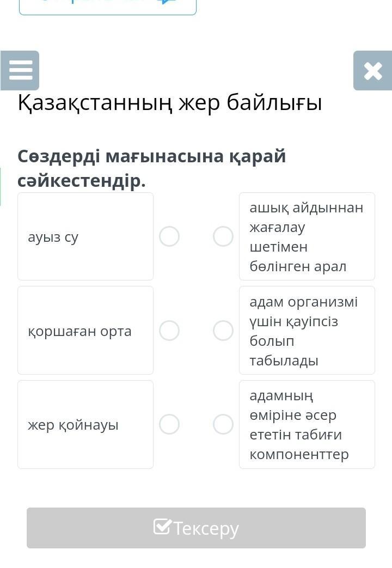The width and height of the screenshot is (392, 568).
Task: Select radio button for "адам организмі үшін қауіпсіз"
Action: tap(223, 331)
